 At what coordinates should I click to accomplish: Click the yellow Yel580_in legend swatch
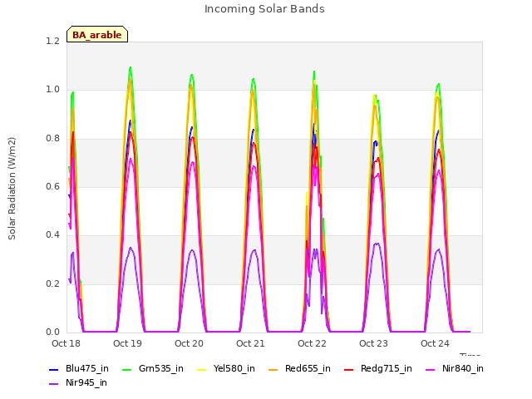pyautogui.click(x=201, y=369)
